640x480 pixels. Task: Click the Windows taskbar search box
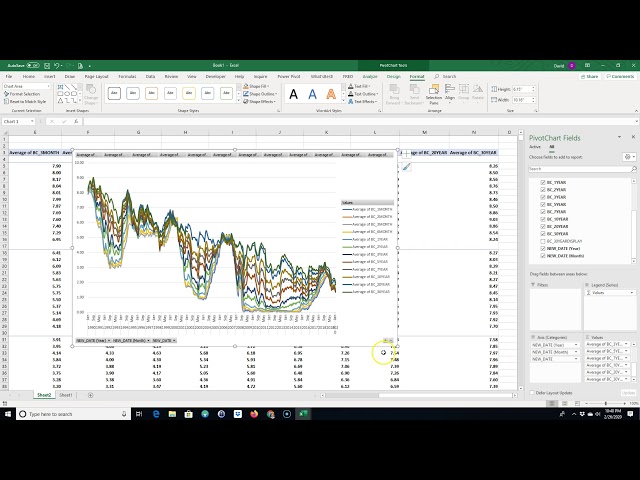pyautogui.click(x=73, y=414)
